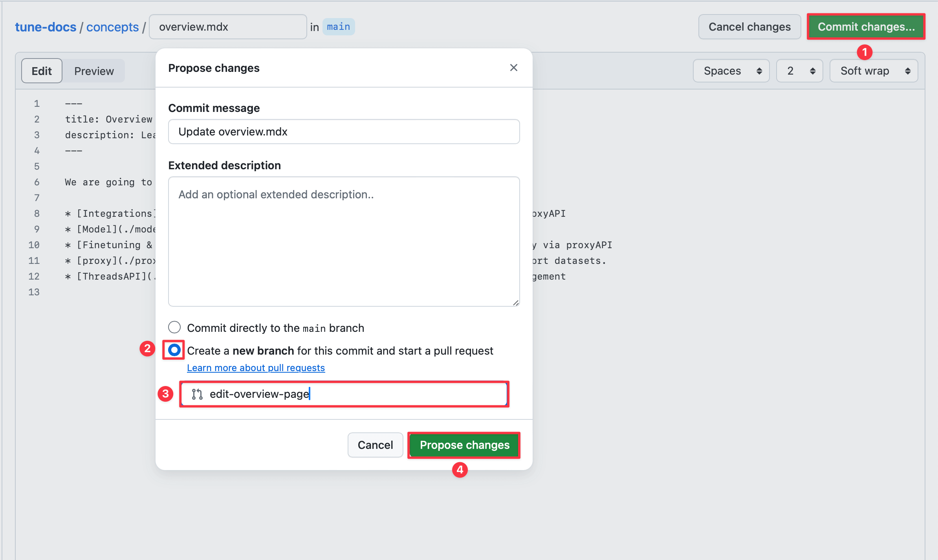Click the overview.mdx filename field
This screenshot has height=560, width=938.
[x=227, y=27]
